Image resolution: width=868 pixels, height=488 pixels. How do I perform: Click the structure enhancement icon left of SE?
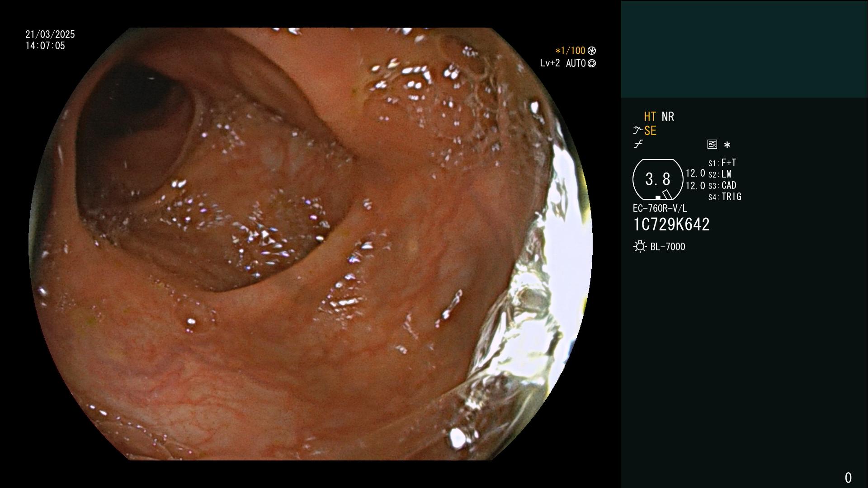coord(638,131)
